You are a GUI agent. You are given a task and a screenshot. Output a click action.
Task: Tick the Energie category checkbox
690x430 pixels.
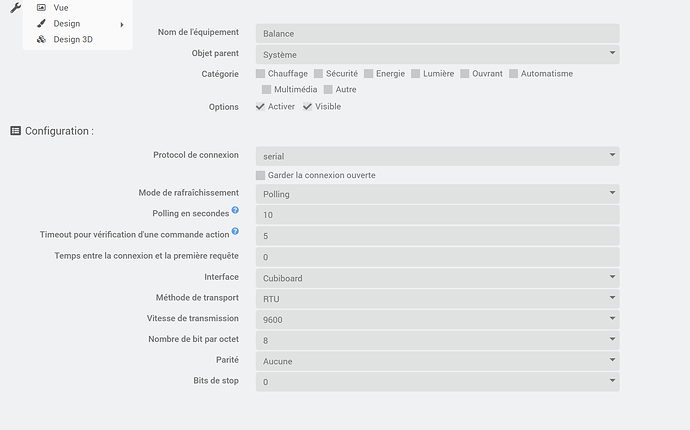tap(369, 74)
